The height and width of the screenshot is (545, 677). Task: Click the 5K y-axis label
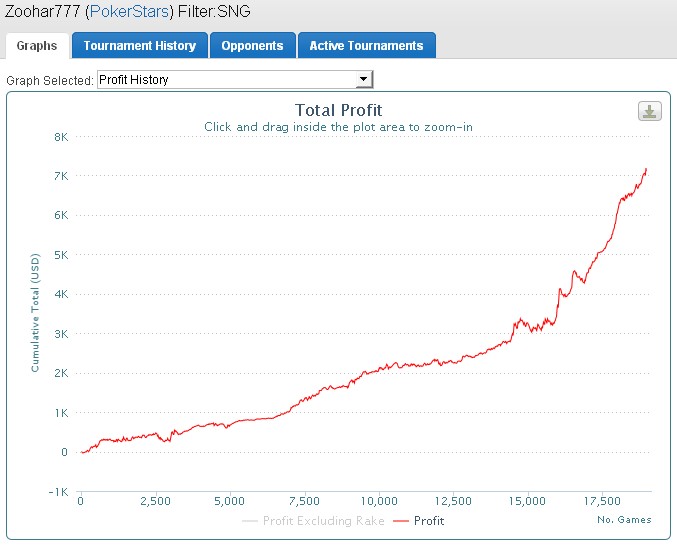click(x=61, y=255)
